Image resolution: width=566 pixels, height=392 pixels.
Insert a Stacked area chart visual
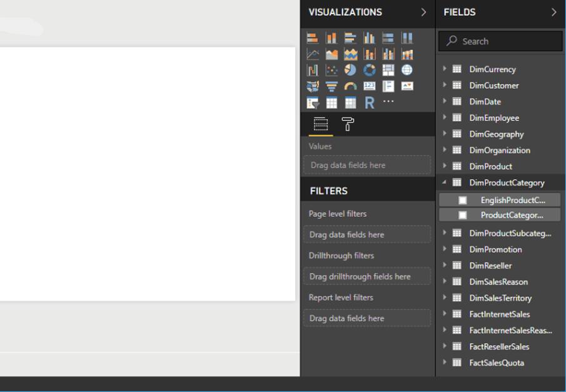pyautogui.click(x=350, y=54)
